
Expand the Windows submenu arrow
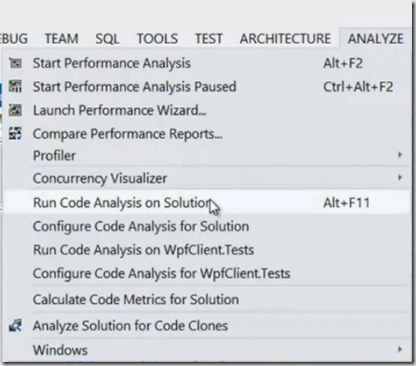(x=400, y=349)
